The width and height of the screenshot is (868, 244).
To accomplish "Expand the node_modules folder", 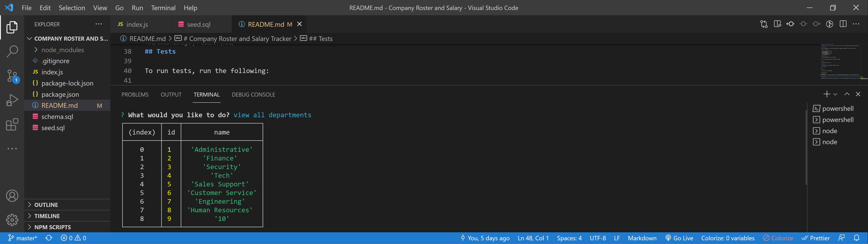I will (62, 50).
